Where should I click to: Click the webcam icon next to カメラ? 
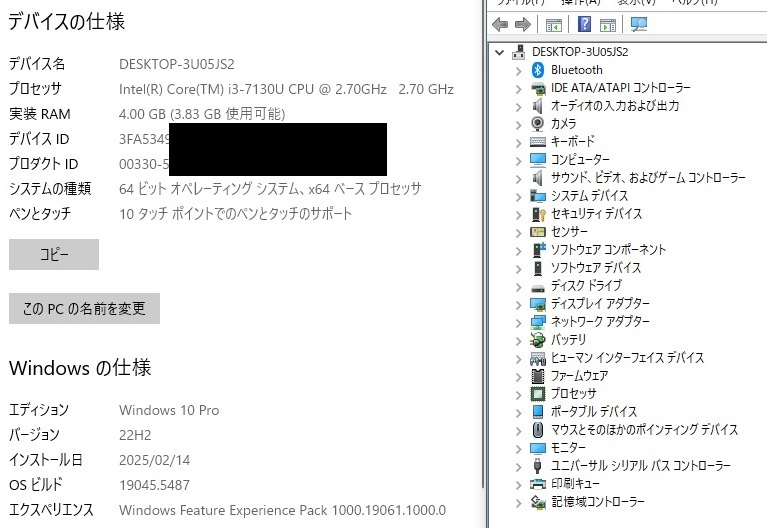[538, 124]
